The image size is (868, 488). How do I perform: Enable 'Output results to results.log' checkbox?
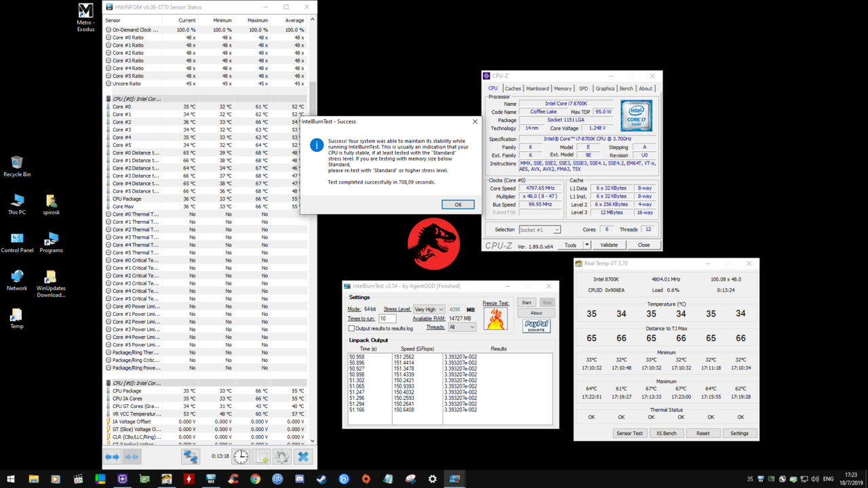[x=351, y=328]
